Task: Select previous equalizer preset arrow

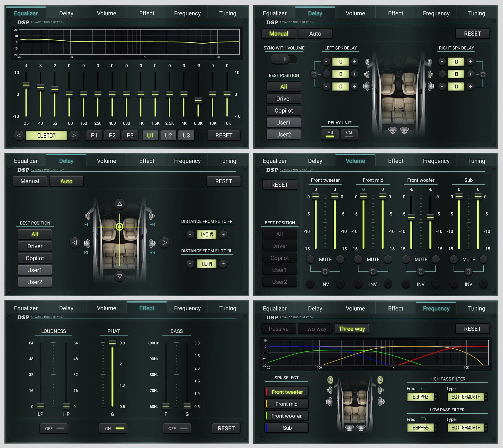Action: (19, 135)
